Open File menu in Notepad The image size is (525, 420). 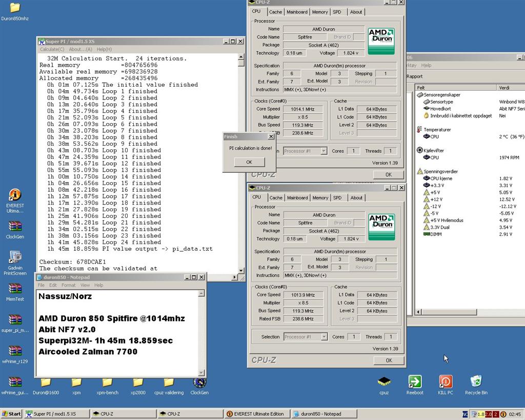pos(41,285)
